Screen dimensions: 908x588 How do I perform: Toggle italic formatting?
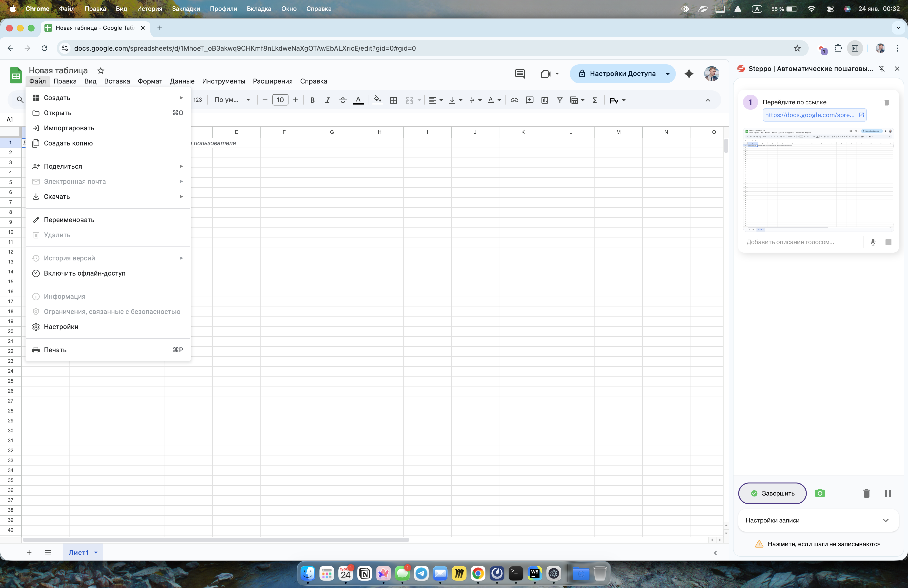click(x=327, y=100)
